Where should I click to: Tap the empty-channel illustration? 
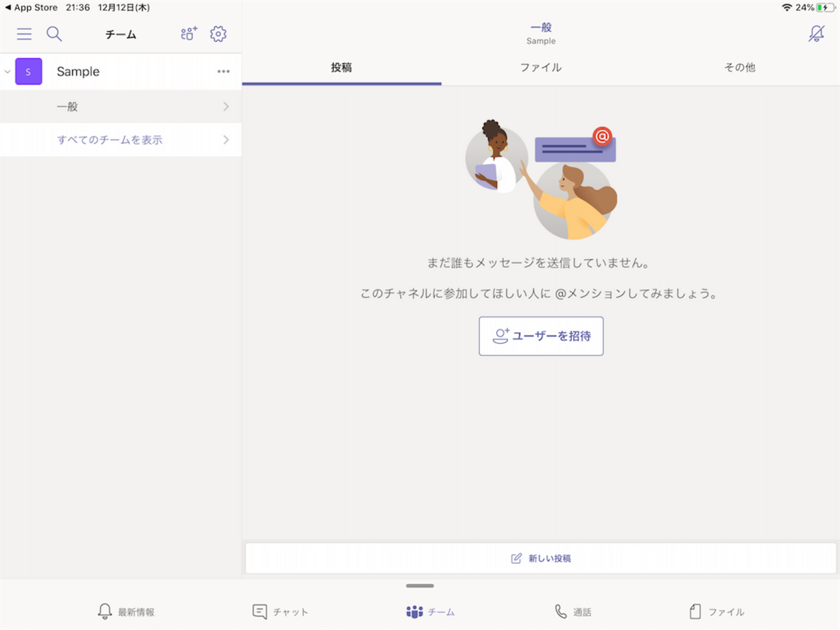[541, 180]
